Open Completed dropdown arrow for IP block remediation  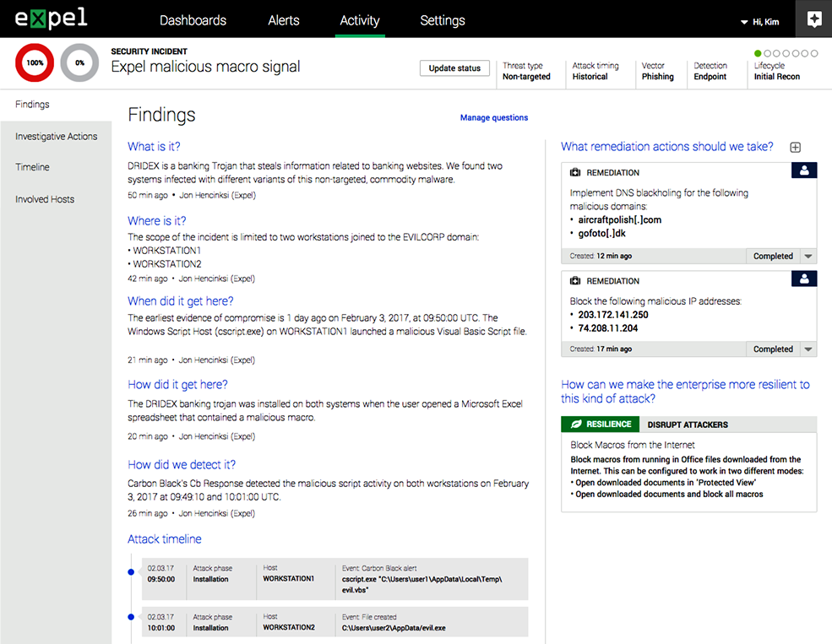pos(808,349)
